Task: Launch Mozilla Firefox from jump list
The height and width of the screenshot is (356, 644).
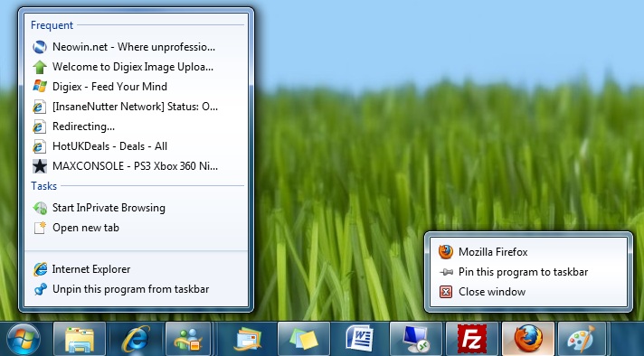Action: click(528, 252)
